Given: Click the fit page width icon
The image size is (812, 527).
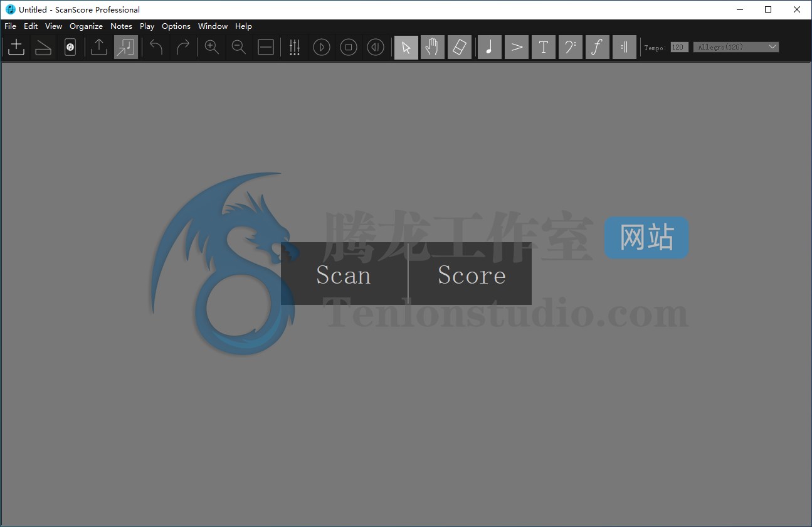Looking at the screenshot, I should (x=266, y=48).
